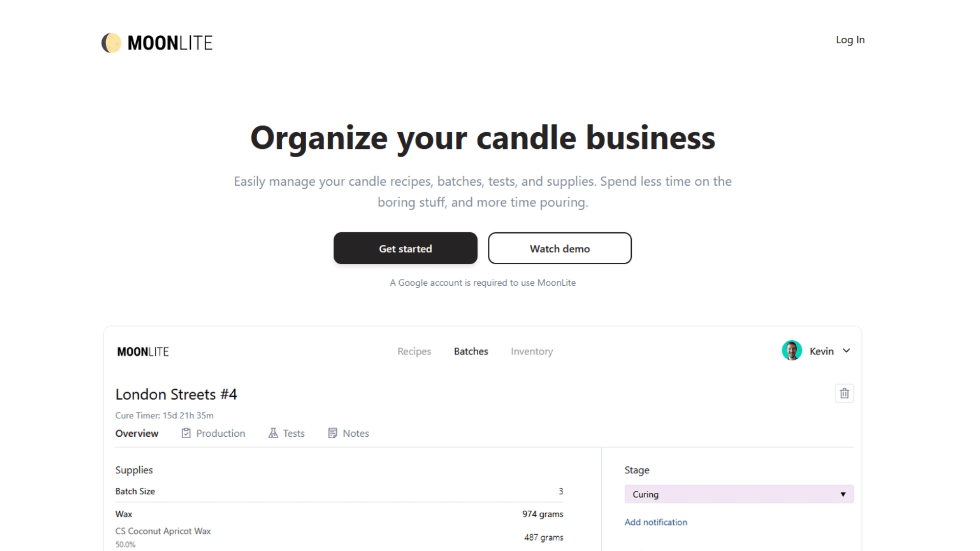
Task: Click the London Streets #4 batch title
Action: (176, 394)
